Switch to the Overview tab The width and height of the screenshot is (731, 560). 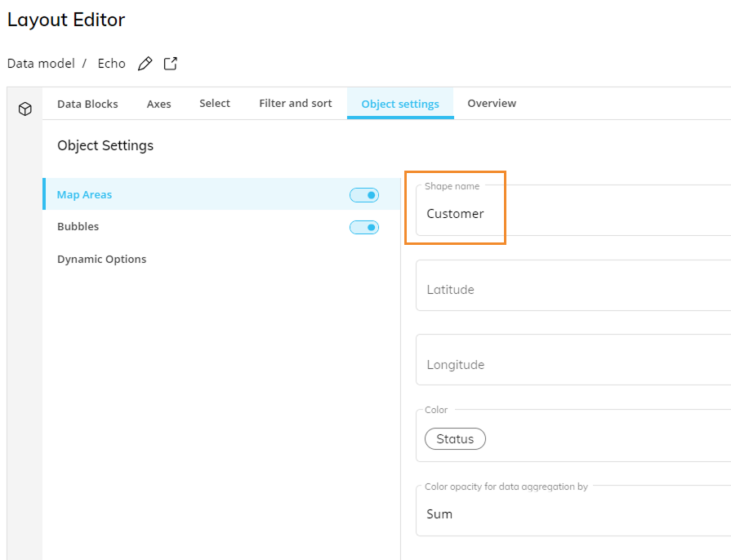(x=492, y=104)
